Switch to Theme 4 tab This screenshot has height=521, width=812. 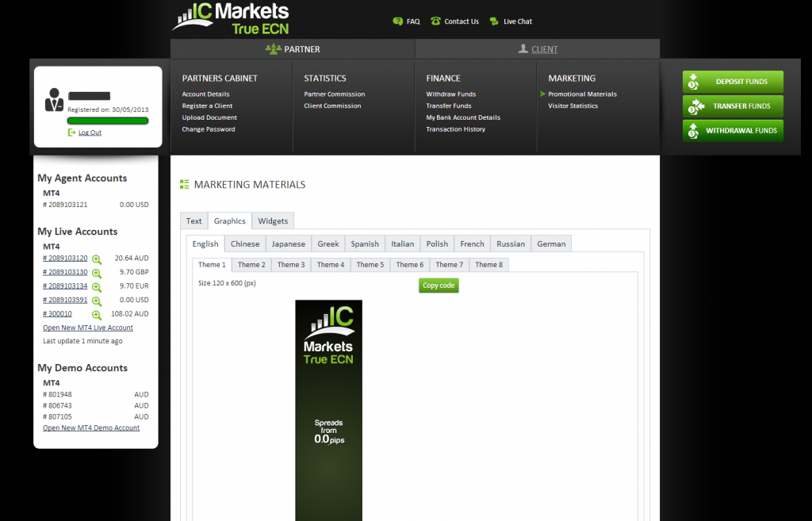tap(331, 265)
